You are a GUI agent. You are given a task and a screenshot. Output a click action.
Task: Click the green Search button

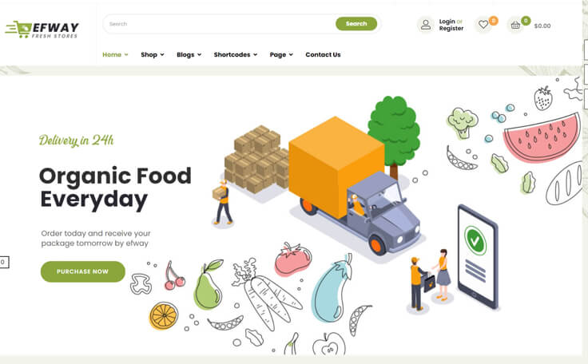coord(356,24)
